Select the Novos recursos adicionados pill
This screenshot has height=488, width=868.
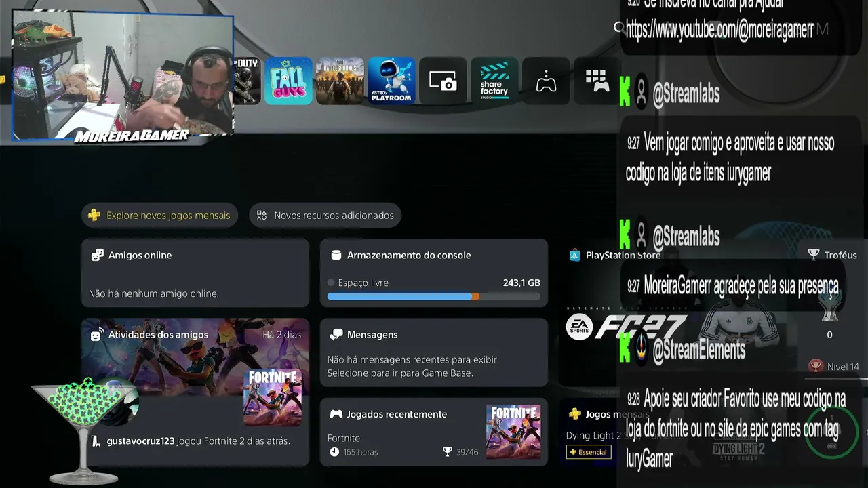click(x=325, y=216)
